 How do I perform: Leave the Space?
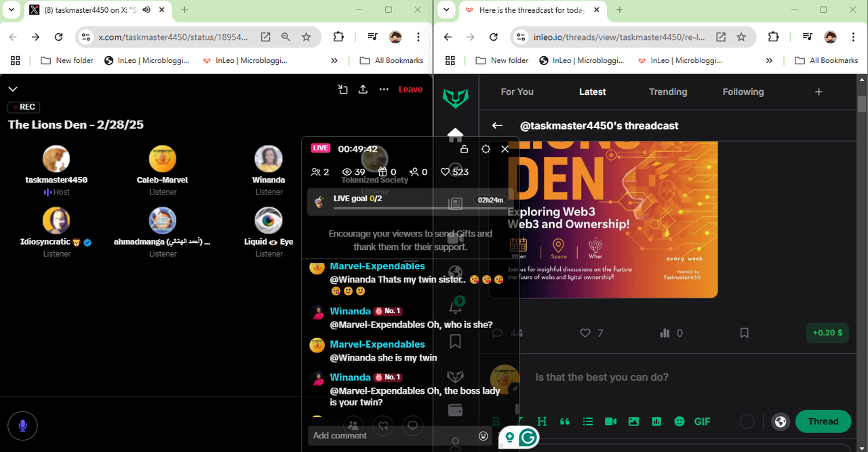tap(410, 89)
